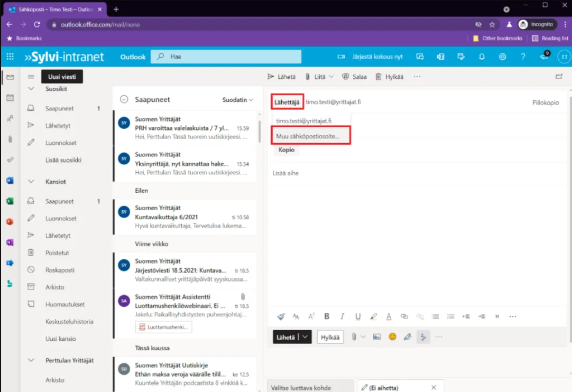572x392 pixels.
Task: Open the People icon in left rail
Action: point(10,119)
